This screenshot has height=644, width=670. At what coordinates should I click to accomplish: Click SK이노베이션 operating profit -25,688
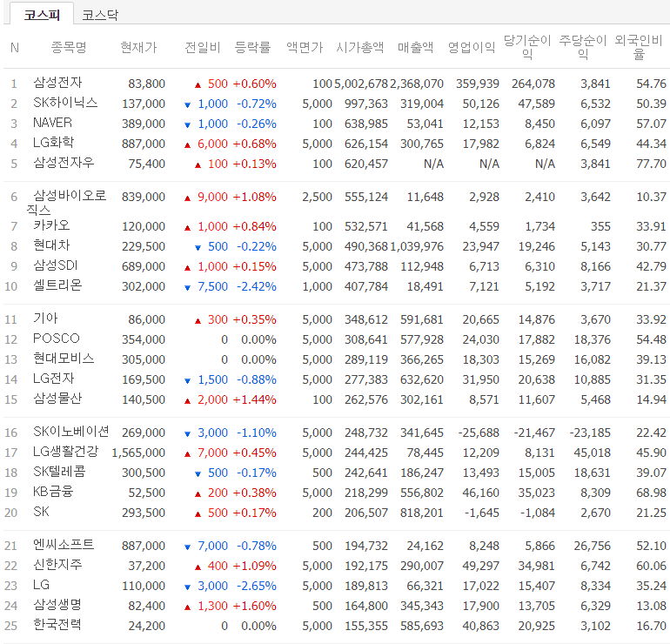pyautogui.click(x=479, y=433)
